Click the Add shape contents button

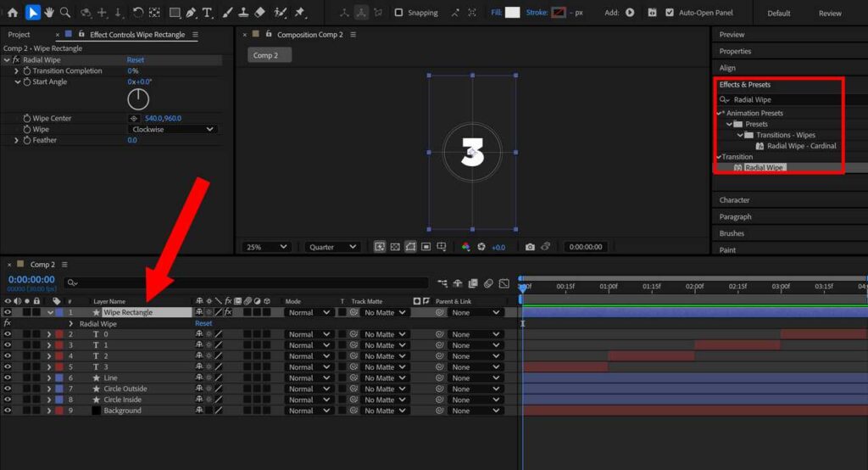pos(630,12)
